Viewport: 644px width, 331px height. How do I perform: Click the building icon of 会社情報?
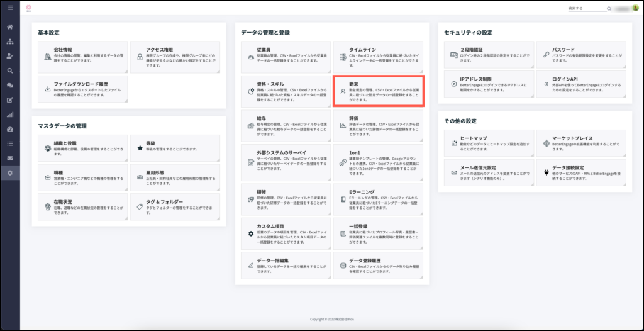click(47, 57)
